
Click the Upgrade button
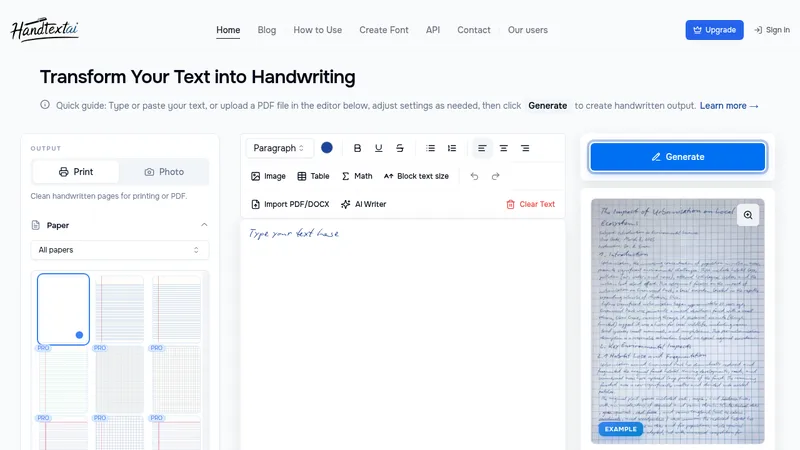(x=714, y=30)
